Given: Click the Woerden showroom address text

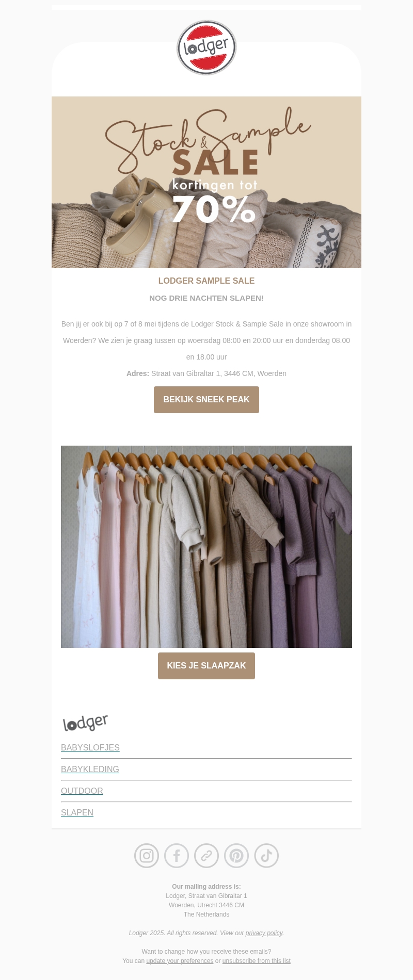Looking at the screenshot, I should pos(206,373).
